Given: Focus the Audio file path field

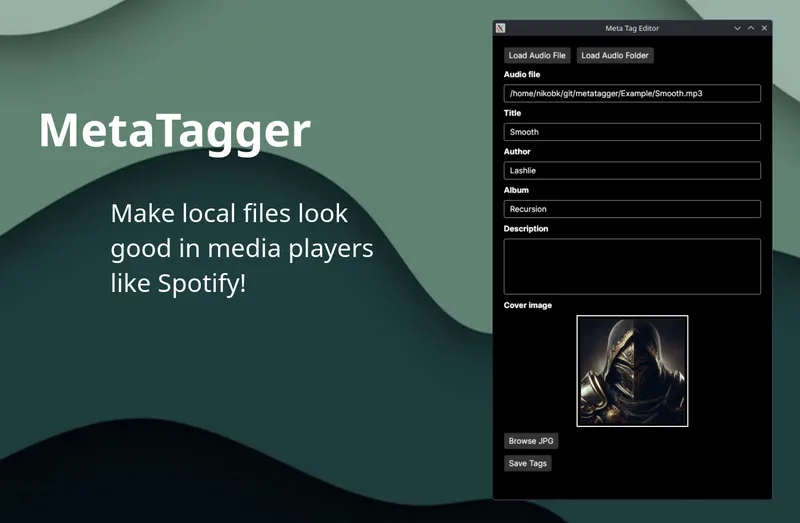Looking at the screenshot, I should tap(632, 93).
